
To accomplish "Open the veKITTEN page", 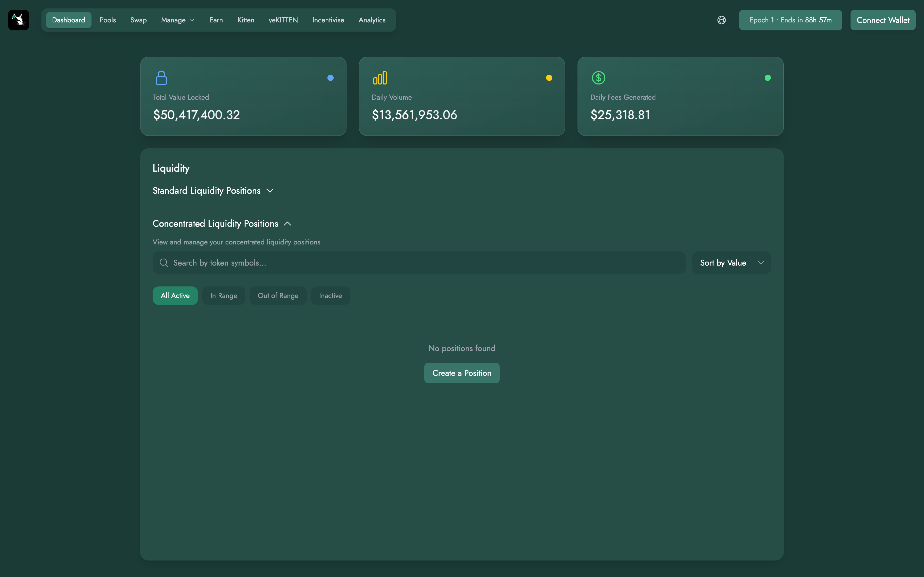I will tap(283, 20).
